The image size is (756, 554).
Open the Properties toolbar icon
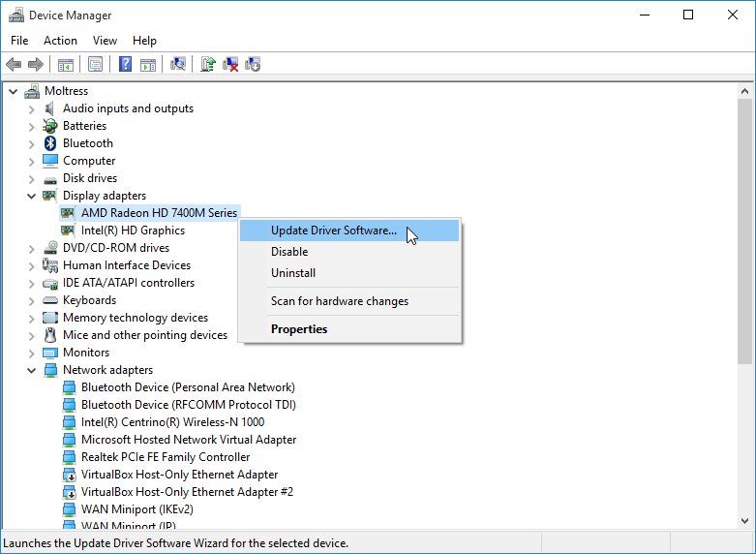(x=96, y=64)
